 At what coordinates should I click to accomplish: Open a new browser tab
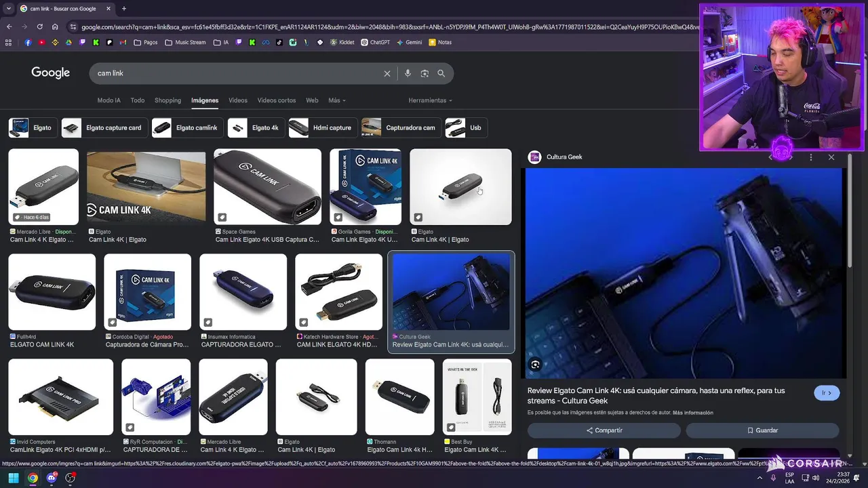click(x=123, y=9)
